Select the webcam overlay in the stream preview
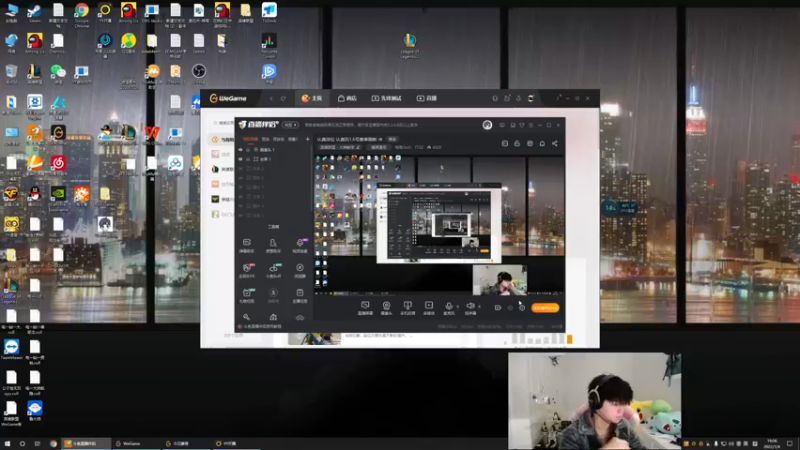This screenshot has height=450, width=800. coord(499,280)
